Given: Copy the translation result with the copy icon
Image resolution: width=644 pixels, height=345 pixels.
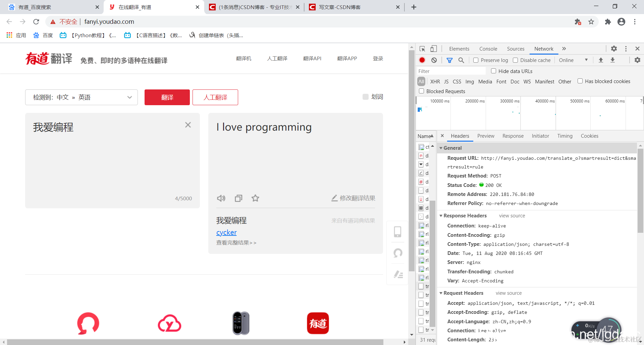Looking at the screenshot, I should [238, 198].
